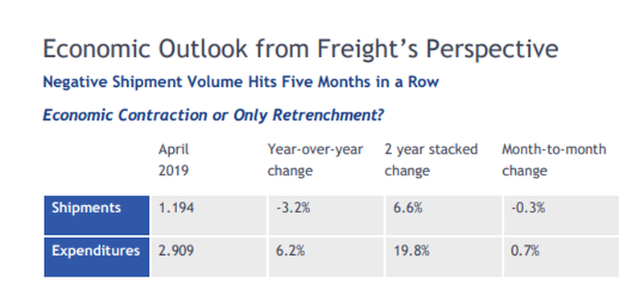Select the Negative Shipment Volume subheading
Image resolution: width=644 pixels, height=296 pixels.
click(x=241, y=82)
